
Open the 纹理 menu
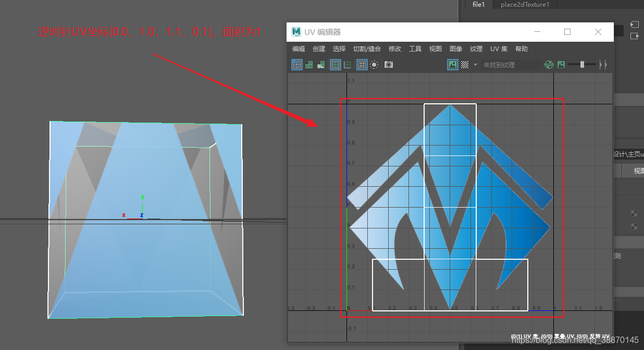pos(476,49)
